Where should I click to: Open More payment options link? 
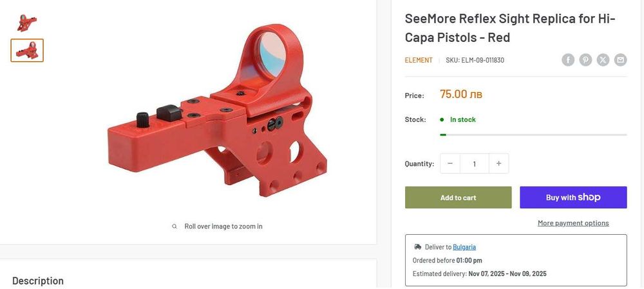[573, 223]
